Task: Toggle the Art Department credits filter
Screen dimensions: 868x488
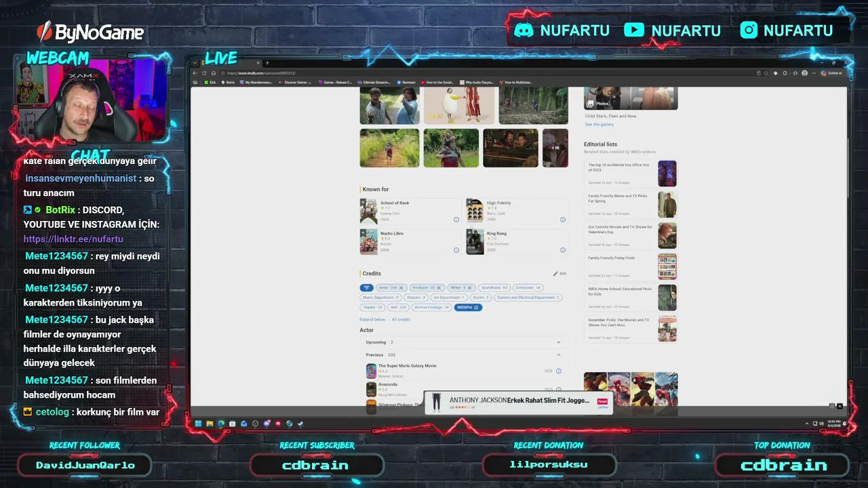Action: pyautogui.click(x=449, y=298)
